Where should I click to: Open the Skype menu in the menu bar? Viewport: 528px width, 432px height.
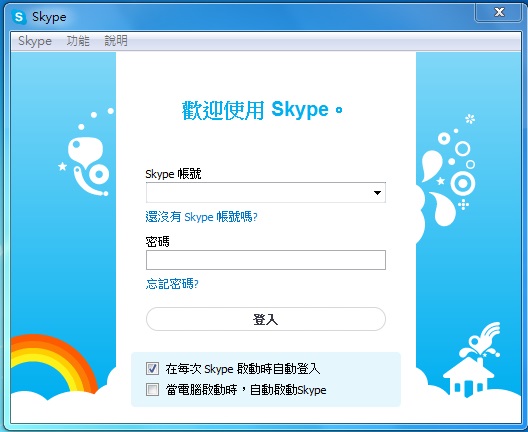pos(35,41)
